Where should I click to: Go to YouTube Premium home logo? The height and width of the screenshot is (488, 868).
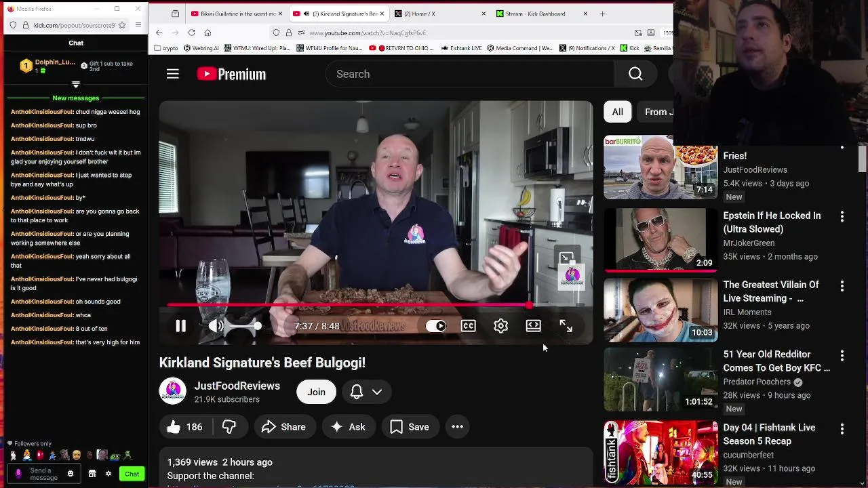pyautogui.click(x=231, y=74)
